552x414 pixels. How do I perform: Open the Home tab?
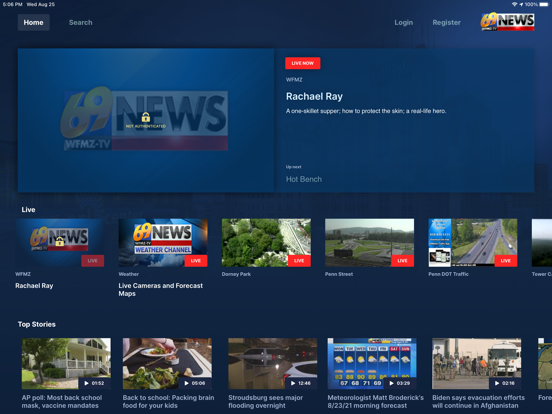click(x=33, y=23)
